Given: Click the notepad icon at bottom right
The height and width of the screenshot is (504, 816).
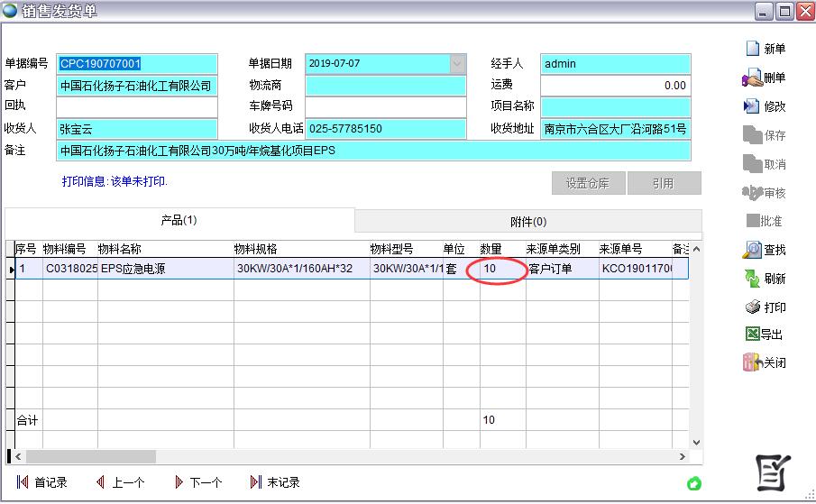Looking at the screenshot, I should click(x=772, y=472).
